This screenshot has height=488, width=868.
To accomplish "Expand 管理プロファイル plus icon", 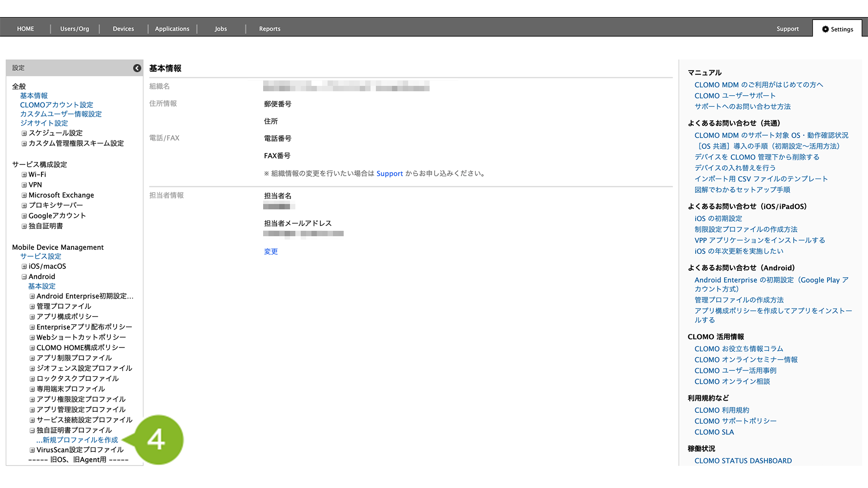I will click(x=32, y=306).
